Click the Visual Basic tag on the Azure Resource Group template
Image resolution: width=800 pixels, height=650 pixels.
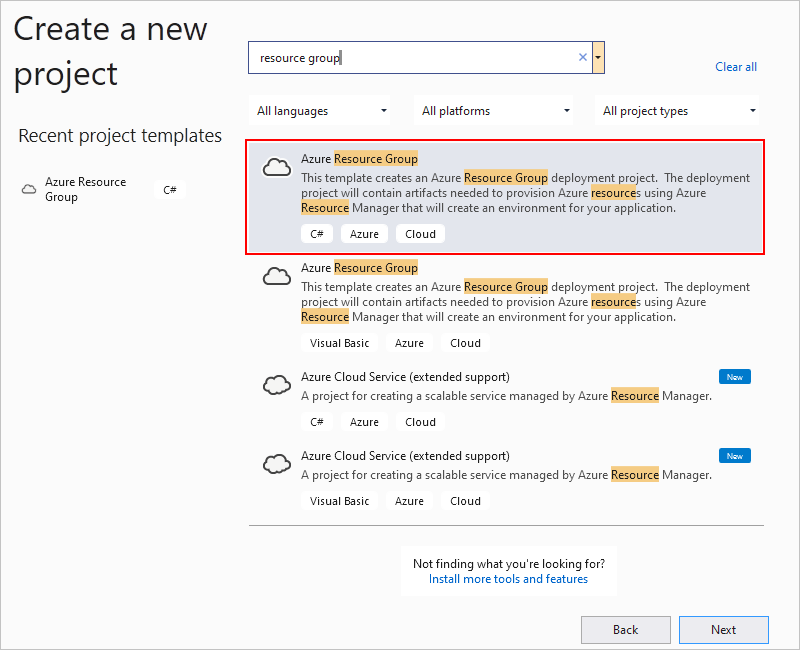(339, 343)
